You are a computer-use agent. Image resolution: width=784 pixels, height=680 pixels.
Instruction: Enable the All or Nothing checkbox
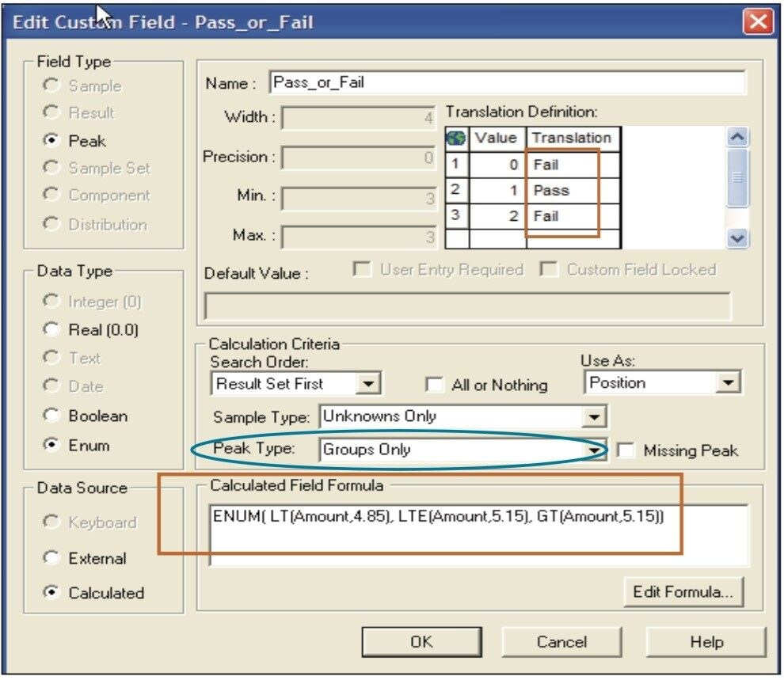tap(433, 384)
